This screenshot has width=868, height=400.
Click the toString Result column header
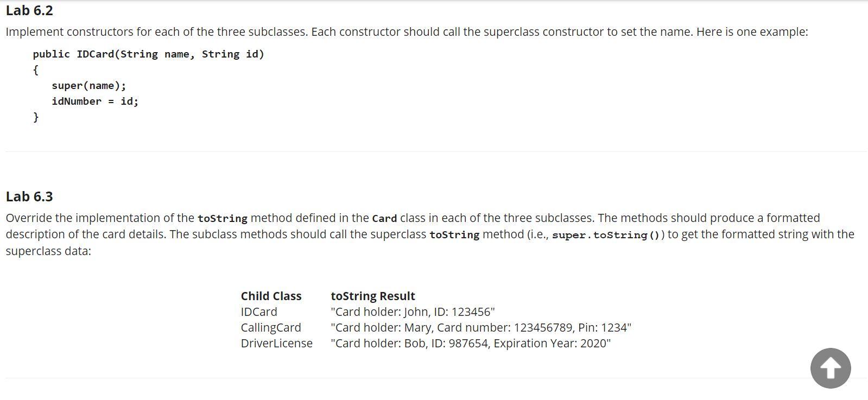click(373, 296)
